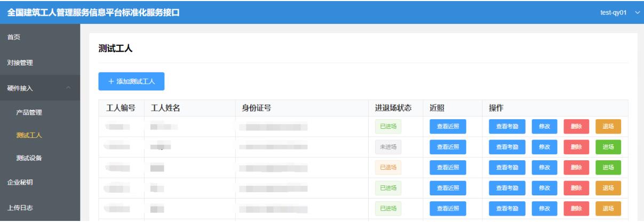Click 查看近照 in the first row
The width and height of the screenshot is (644, 222).
click(x=448, y=126)
